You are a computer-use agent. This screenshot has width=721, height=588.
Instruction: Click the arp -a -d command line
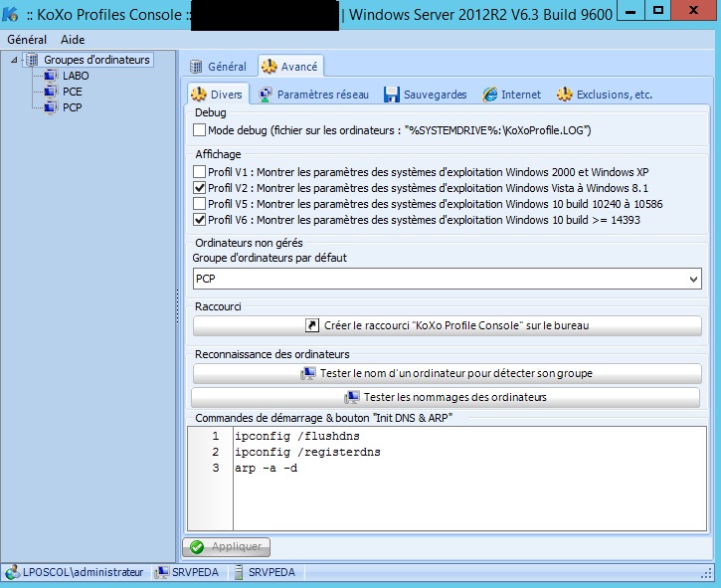(x=266, y=468)
